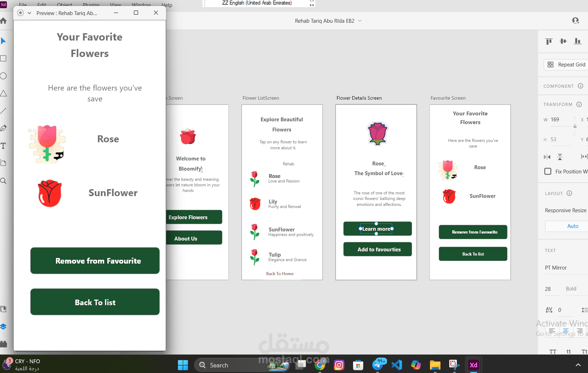Viewport: 588px width, 373px height.
Task: Select the Artboard tool
Action: [3, 163]
